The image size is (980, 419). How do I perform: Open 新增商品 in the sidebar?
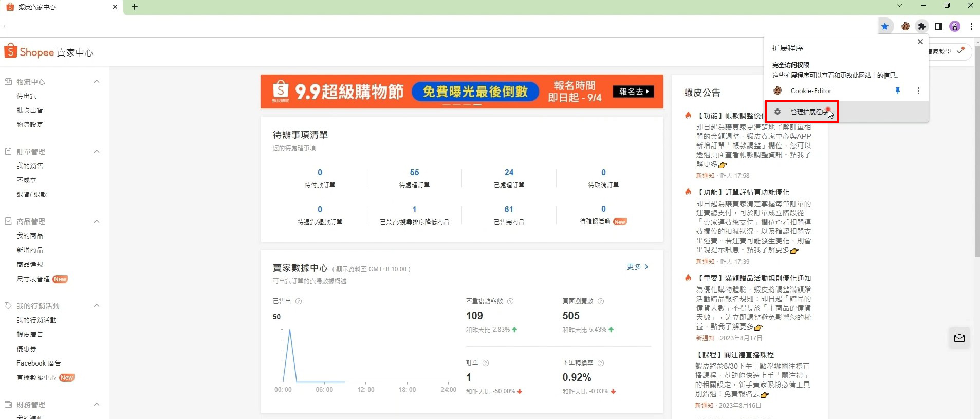click(x=30, y=250)
